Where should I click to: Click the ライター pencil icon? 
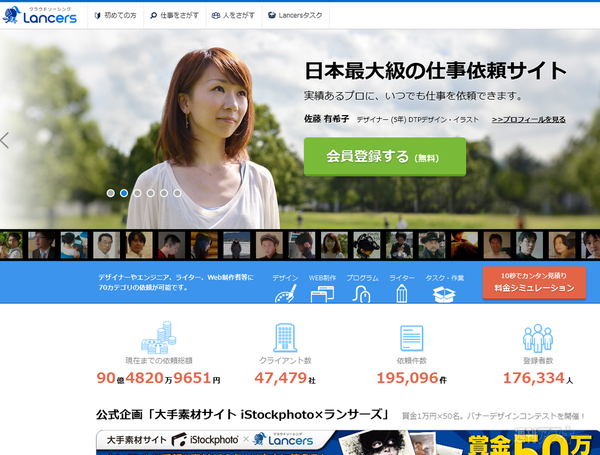coord(402,294)
